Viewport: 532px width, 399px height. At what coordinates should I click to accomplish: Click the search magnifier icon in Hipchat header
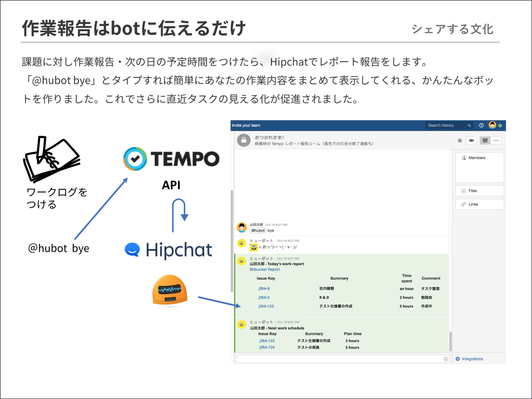[469, 126]
